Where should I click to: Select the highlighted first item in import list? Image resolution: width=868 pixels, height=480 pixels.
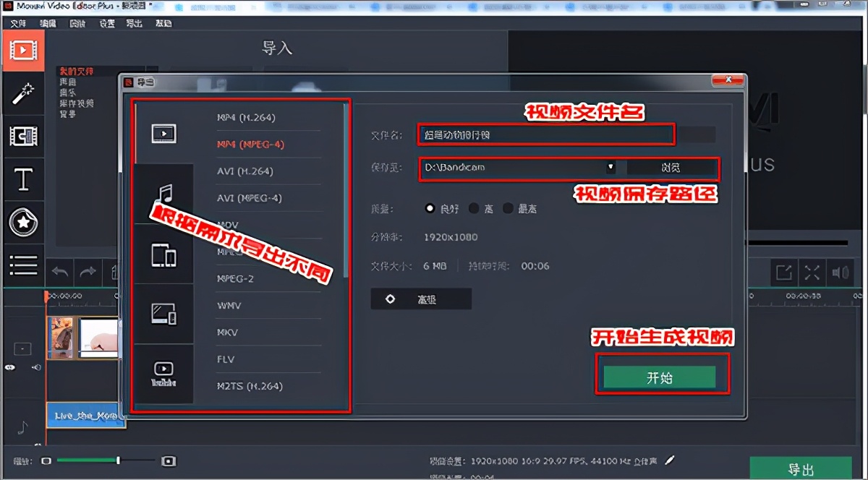76,72
